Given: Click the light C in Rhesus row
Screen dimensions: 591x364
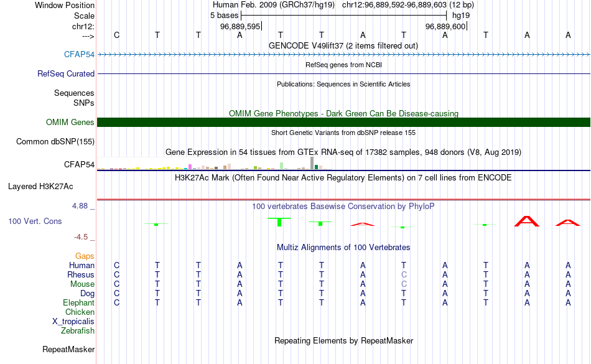Looking at the screenshot, I should [x=404, y=274].
